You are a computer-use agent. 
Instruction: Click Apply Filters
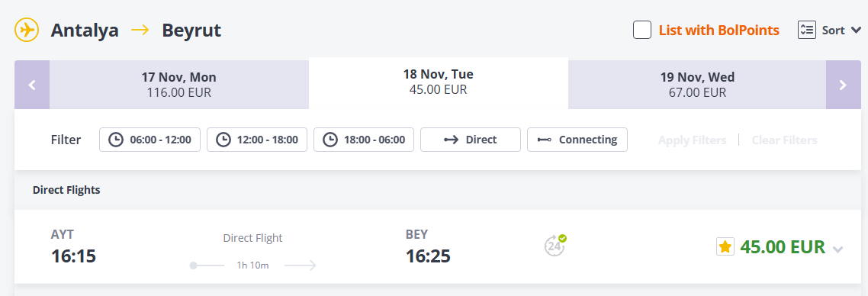tap(692, 140)
